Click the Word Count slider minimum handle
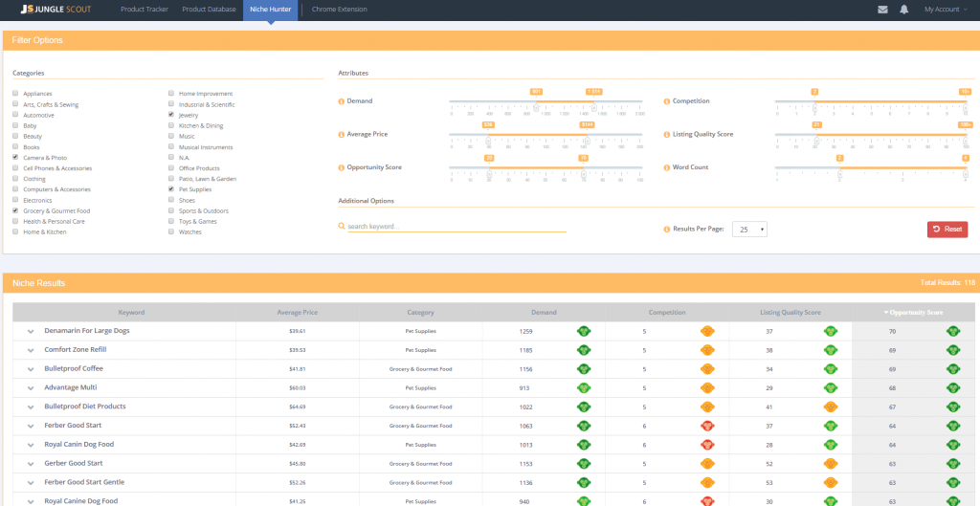This screenshot has width=980, height=506. pos(840,174)
